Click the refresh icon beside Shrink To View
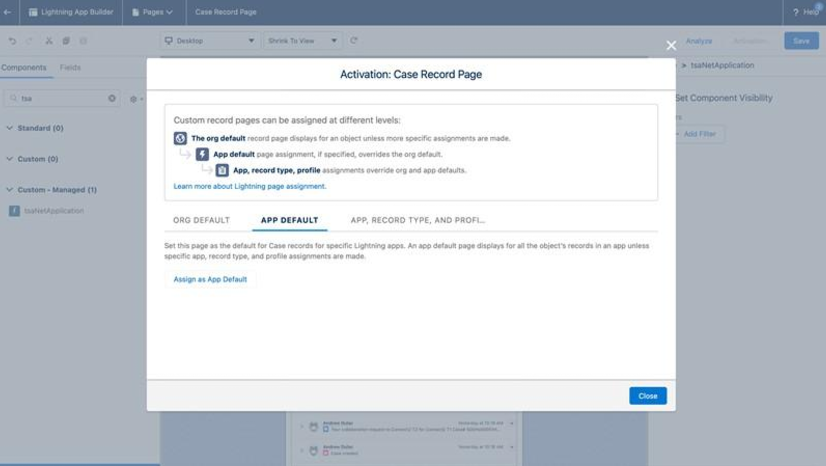Screen dimensions: 826x466 354,41
